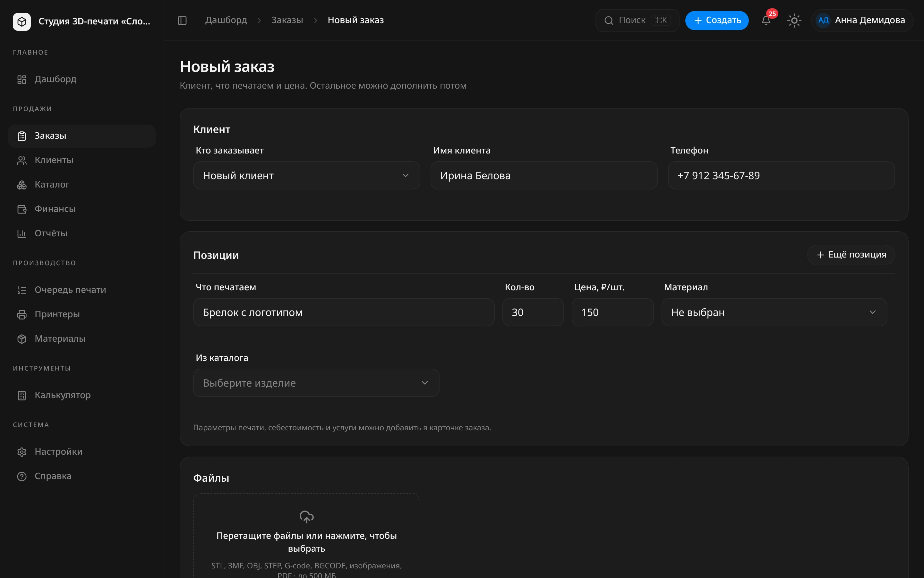Click the Справка question-mark icon
This screenshot has height=578, width=924.
click(x=22, y=476)
